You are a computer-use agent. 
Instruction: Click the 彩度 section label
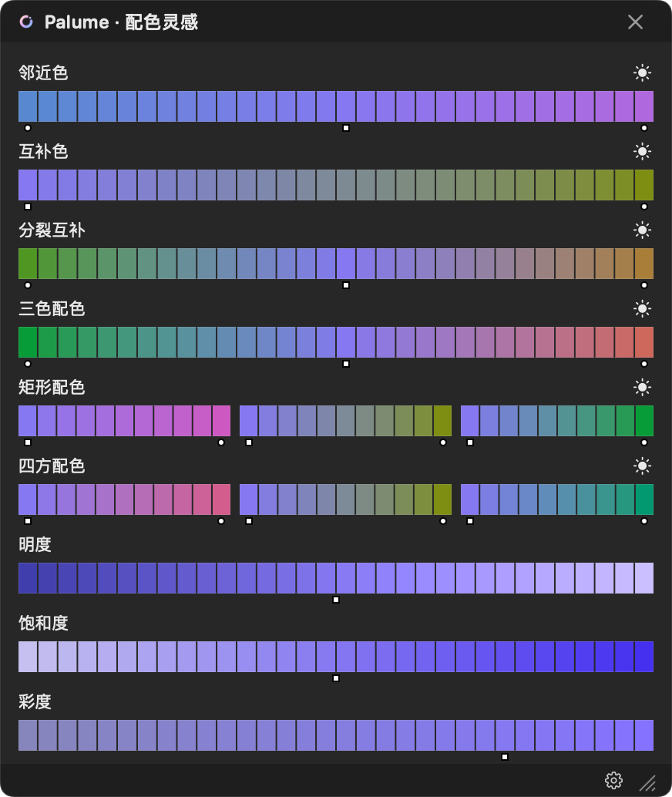35,702
